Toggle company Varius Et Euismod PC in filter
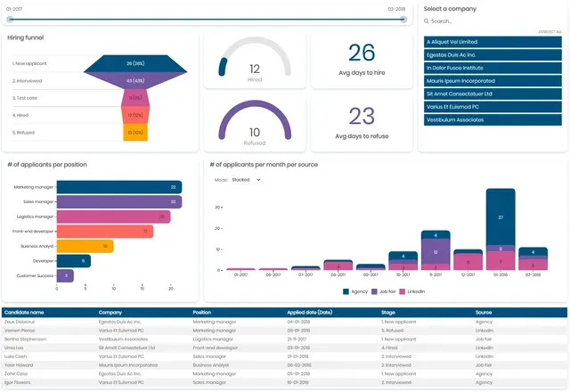Viewport: 570px width, 392px height. point(493,107)
